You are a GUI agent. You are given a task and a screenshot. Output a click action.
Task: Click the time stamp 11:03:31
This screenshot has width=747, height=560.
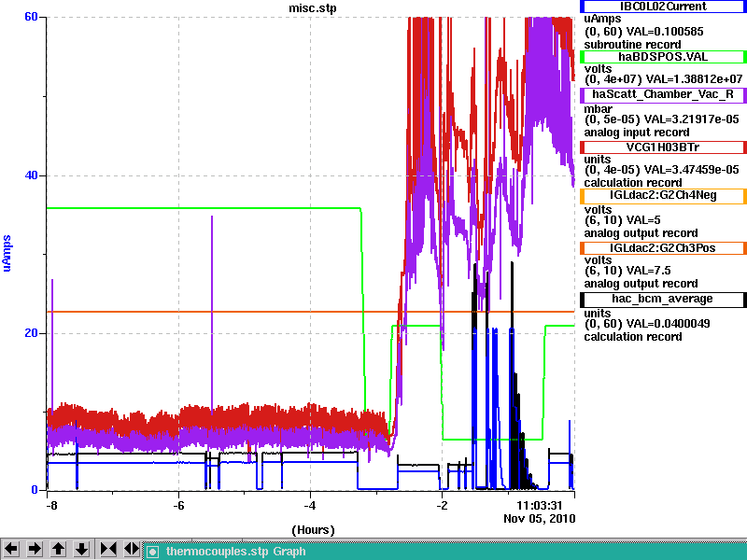tap(540, 505)
